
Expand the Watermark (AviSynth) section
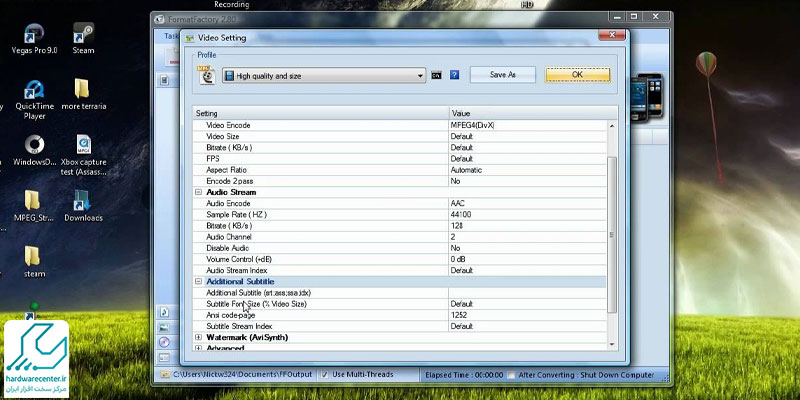198,337
